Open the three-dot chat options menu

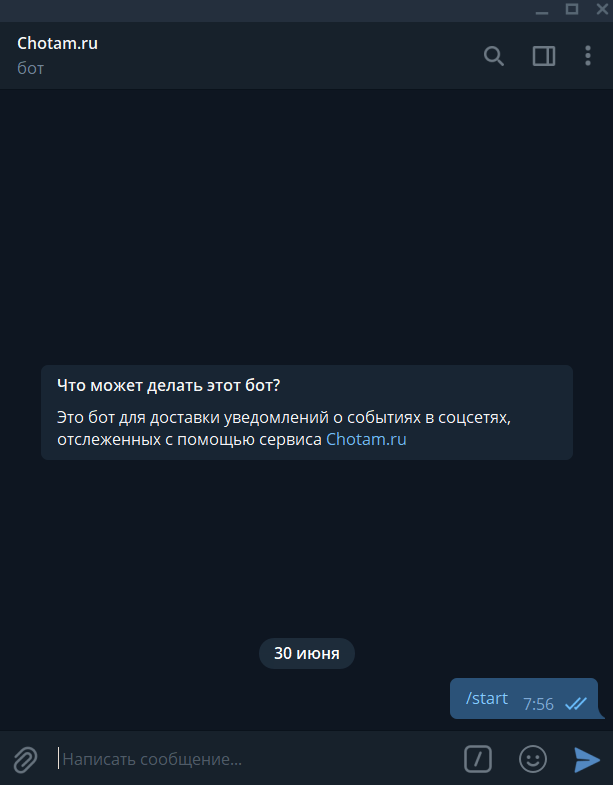click(x=588, y=56)
